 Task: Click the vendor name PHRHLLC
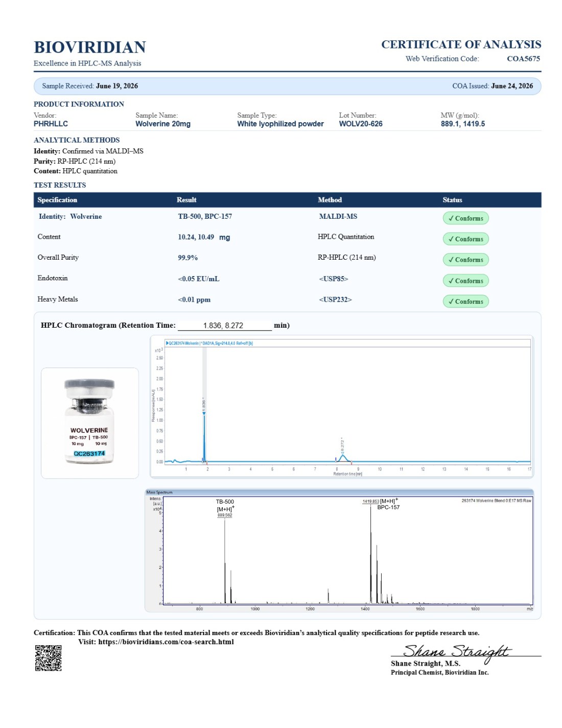[51, 124]
